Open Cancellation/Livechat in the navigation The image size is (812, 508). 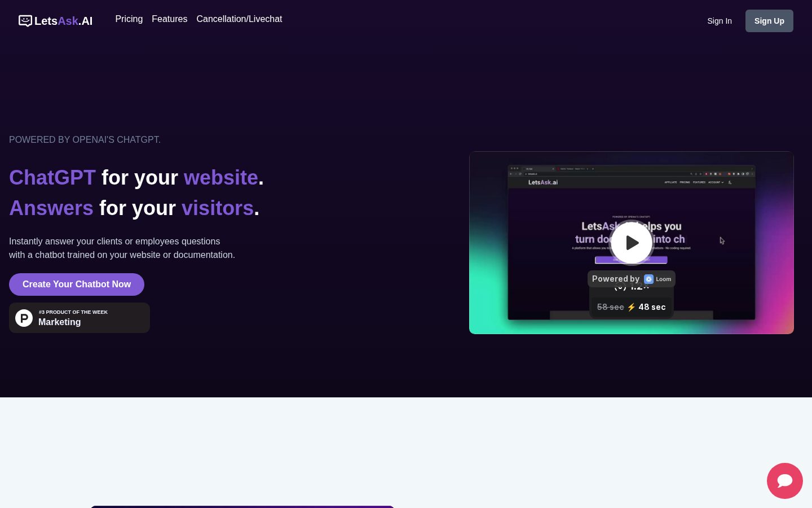tap(239, 19)
